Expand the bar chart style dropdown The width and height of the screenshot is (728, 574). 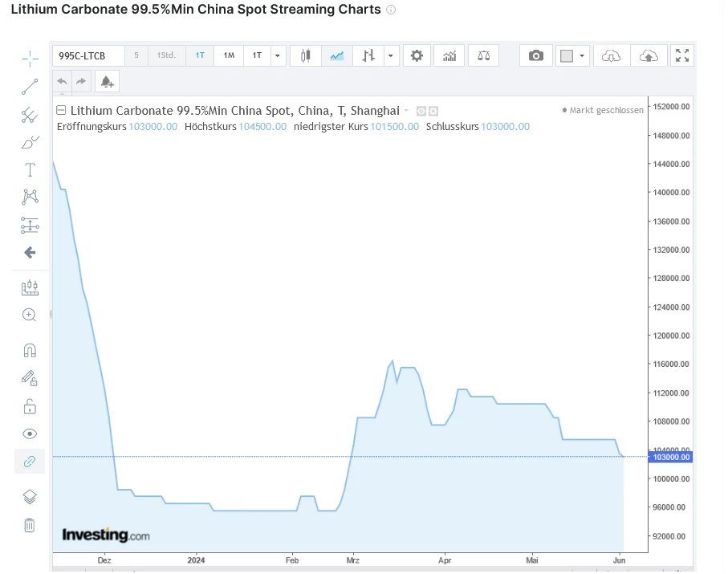tap(390, 55)
